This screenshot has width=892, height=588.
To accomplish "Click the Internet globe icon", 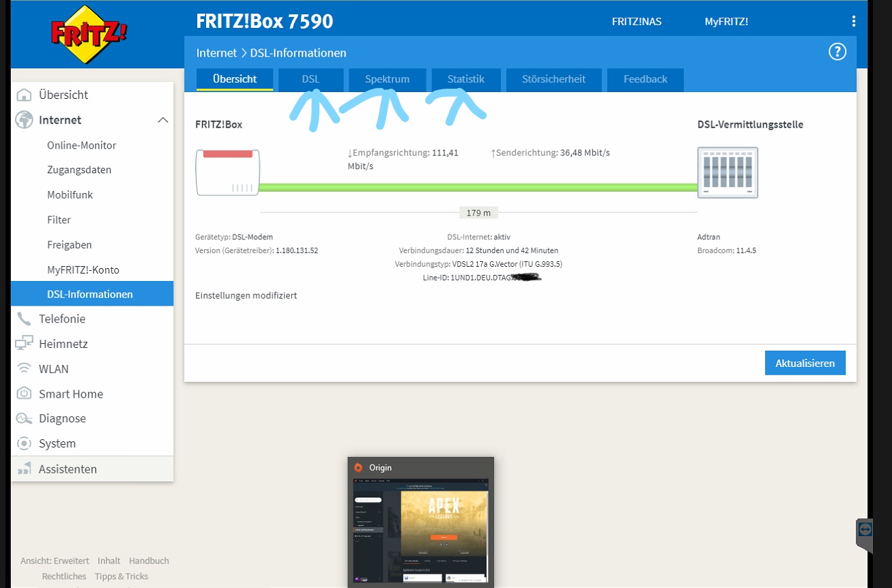I will point(24,120).
